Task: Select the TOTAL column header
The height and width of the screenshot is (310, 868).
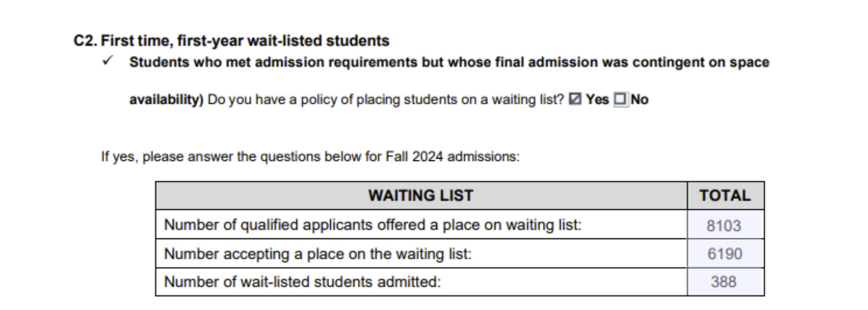Action: 725,196
